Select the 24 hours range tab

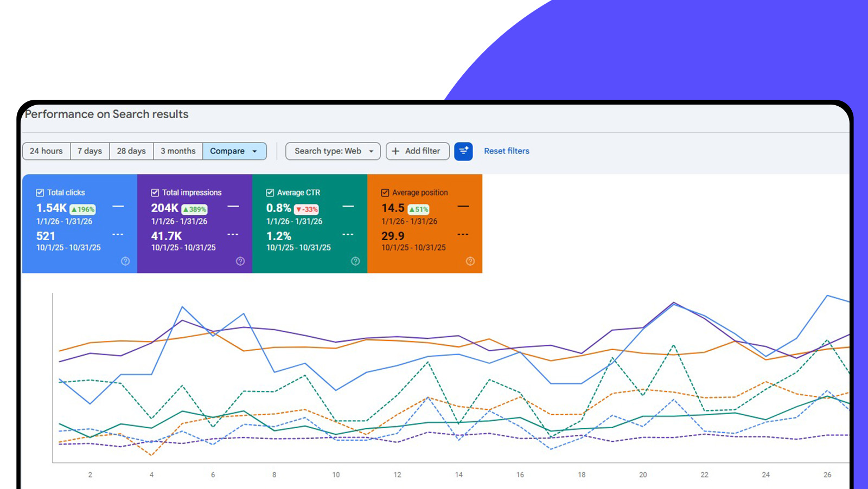(46, 151)
